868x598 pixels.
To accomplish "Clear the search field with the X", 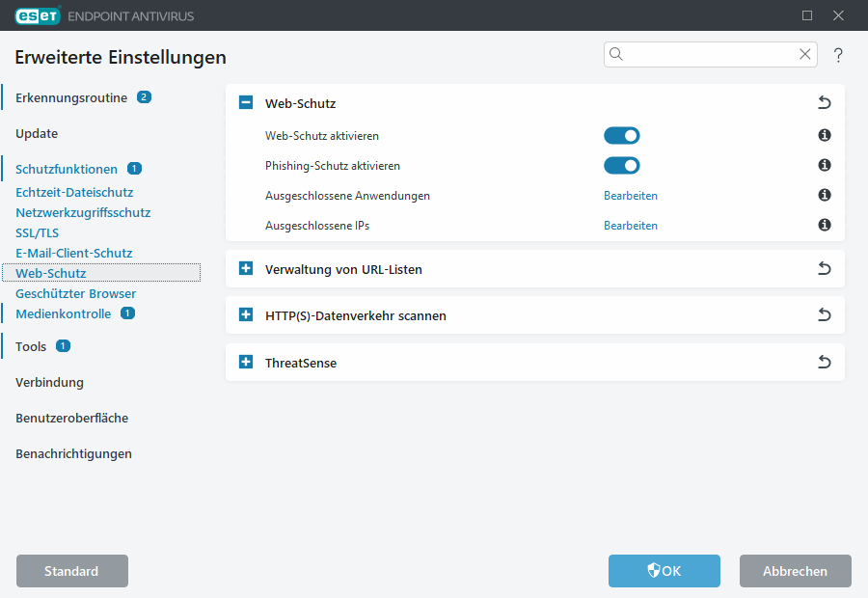I will (805, 54).
